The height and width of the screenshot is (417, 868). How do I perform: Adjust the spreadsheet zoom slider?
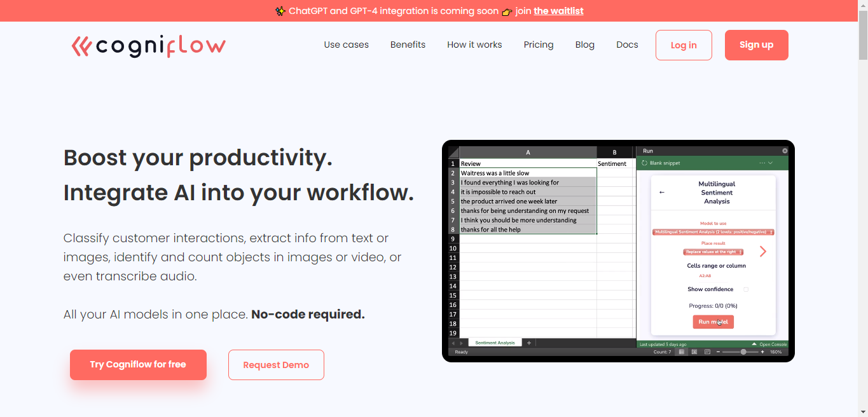coord(743,352)
